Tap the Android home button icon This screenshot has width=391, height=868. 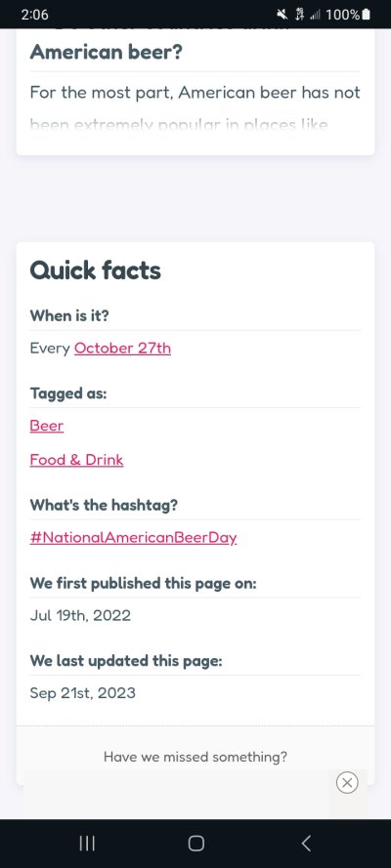(196, 843)
